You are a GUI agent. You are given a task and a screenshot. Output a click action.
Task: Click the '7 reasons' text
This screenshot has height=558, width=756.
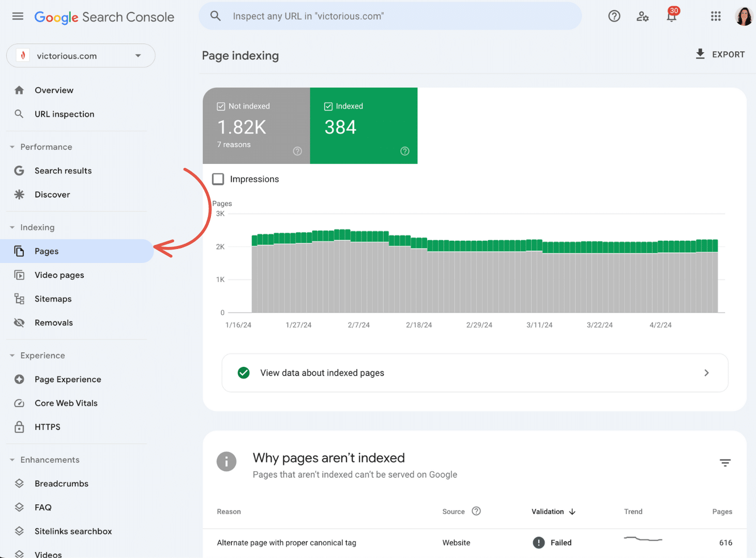point(234,145)
